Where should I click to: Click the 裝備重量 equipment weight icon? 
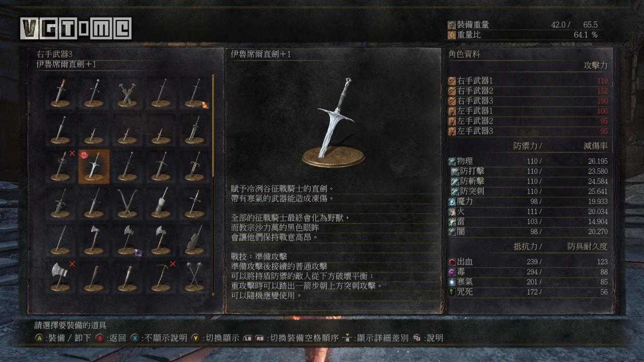pos(452,25)
